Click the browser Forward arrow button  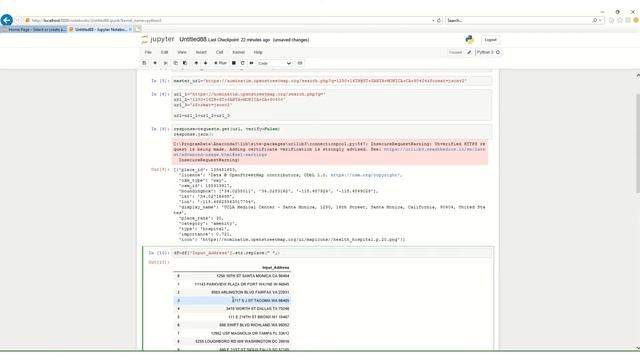point(18,20)
